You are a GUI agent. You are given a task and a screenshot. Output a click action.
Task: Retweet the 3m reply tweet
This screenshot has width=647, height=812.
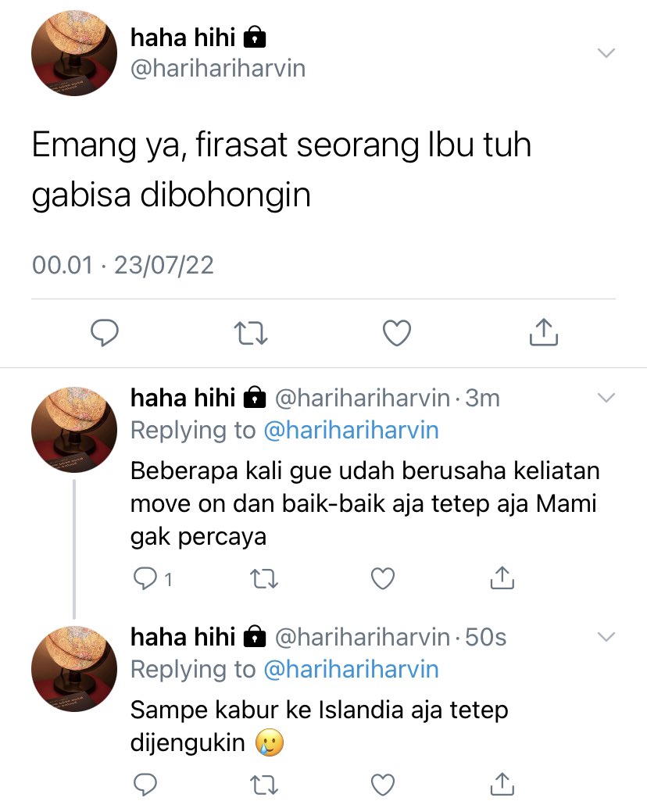(264, 579)
